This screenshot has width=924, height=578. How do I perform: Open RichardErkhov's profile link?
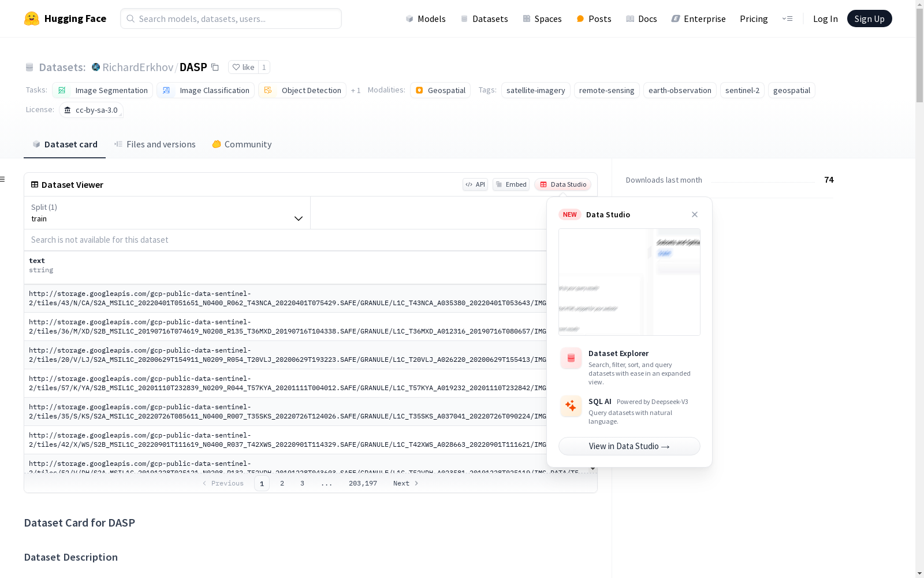click(138, 67)
